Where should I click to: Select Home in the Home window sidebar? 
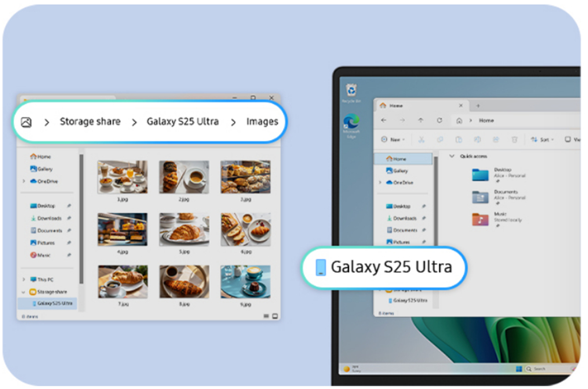(403, 159)
